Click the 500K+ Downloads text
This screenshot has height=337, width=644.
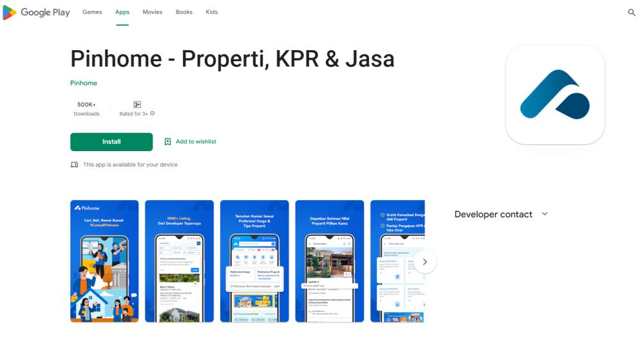coord(87,109)
